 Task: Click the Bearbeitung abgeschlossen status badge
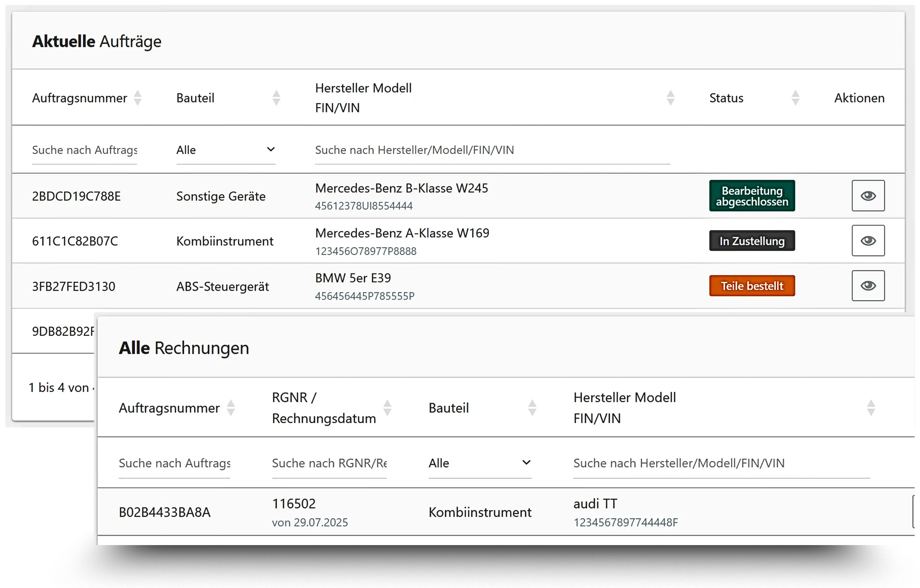click(752, 196)
